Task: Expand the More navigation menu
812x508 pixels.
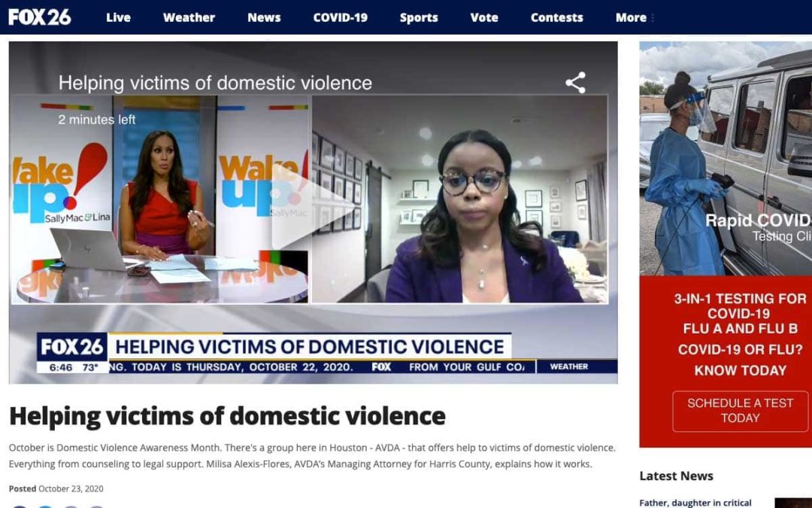Action: click(634, 17)
